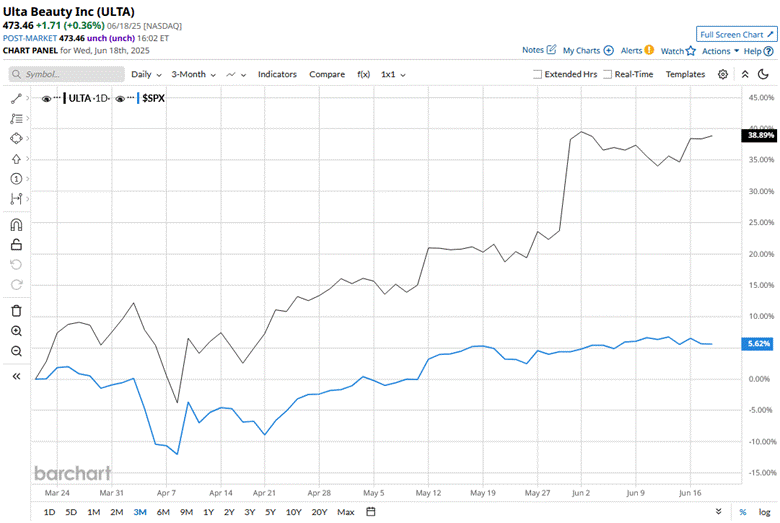Select the 1M time range
Viewport: 780px width, 523px height.
(x=94, y=512)
